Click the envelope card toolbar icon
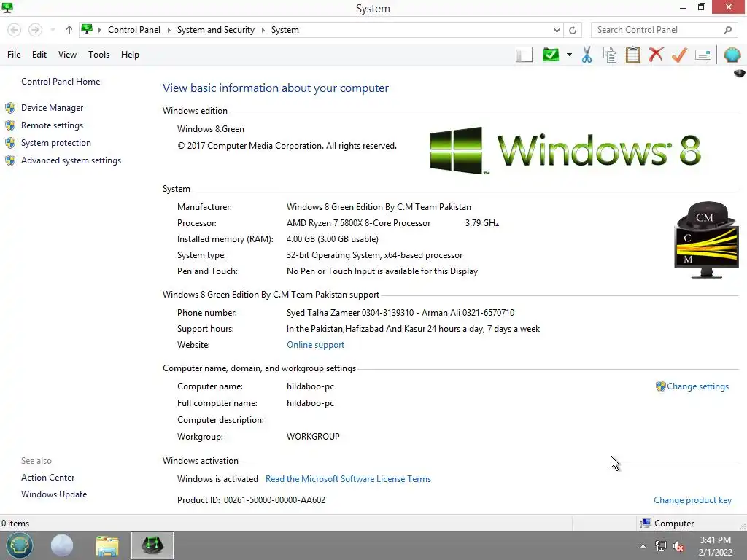This screenshot has height=560, width=747. pos(703,55)
